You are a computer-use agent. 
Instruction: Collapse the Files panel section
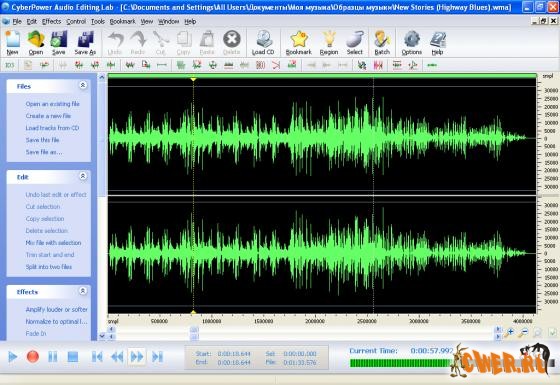point(83,85)
